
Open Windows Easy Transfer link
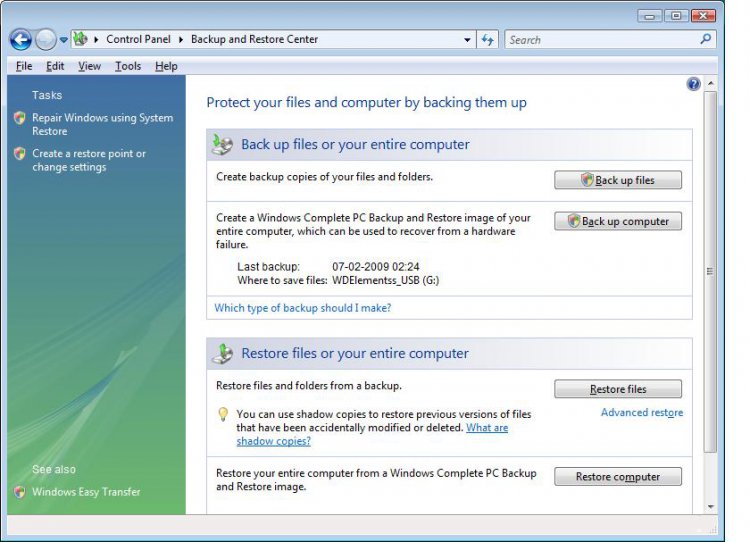tap(86, 492)
